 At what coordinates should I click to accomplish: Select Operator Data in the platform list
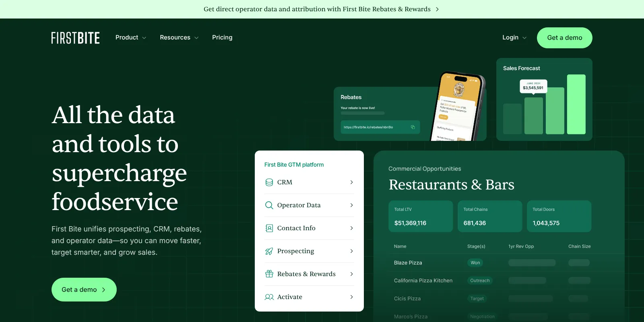(309, 205)
